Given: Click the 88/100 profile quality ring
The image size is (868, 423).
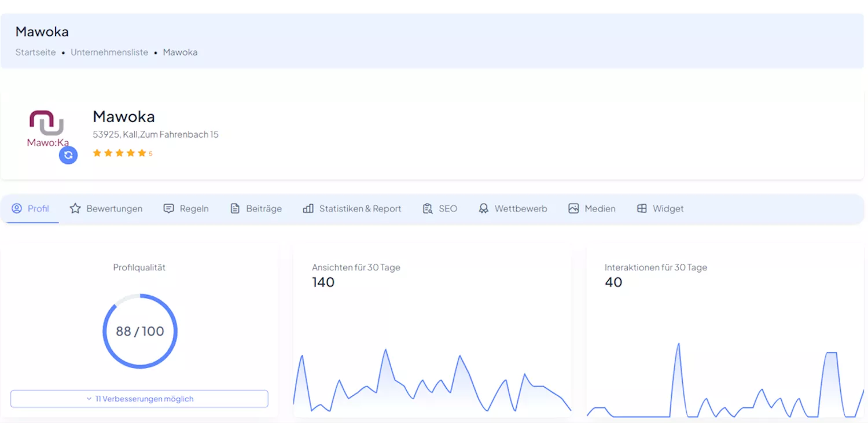Looking at the screenshot, I should [139, 331].
